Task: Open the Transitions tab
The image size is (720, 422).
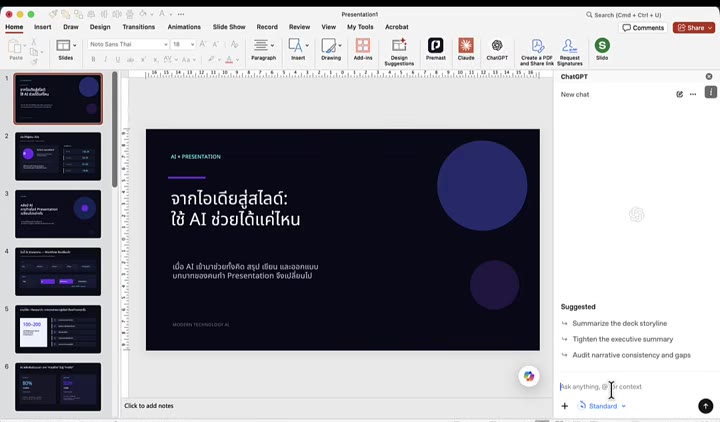Action: click(139, 27)
